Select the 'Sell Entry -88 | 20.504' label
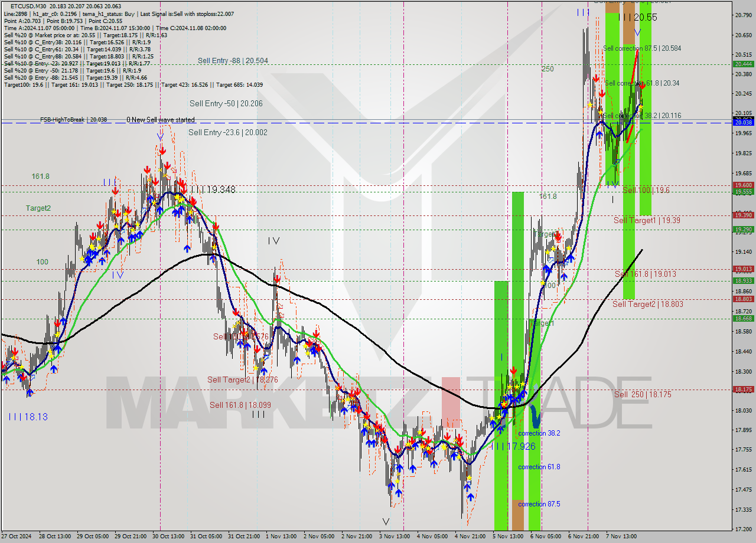Viewport: 756px width, 543px height. coord(233,60)
